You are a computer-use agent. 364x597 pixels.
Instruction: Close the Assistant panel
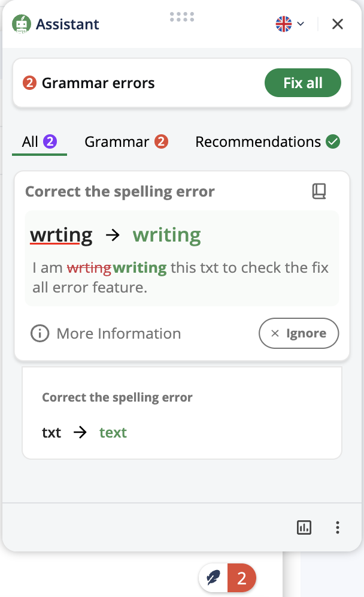[338, 24]
